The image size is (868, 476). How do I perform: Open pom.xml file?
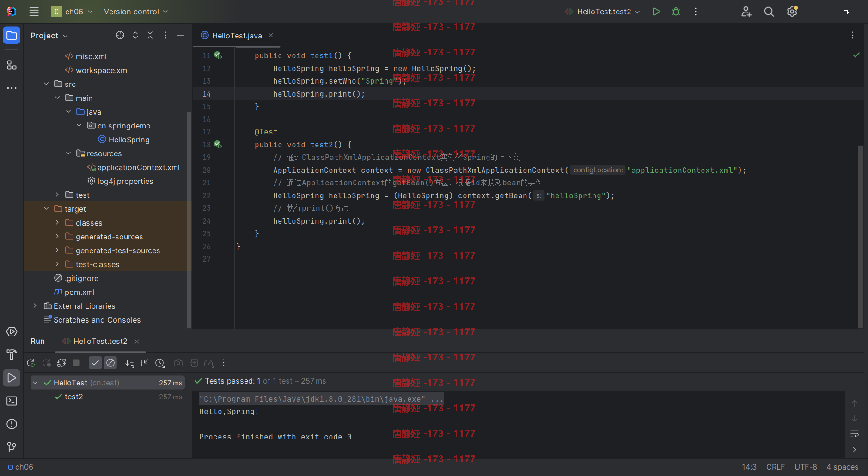tap(74, 292)
